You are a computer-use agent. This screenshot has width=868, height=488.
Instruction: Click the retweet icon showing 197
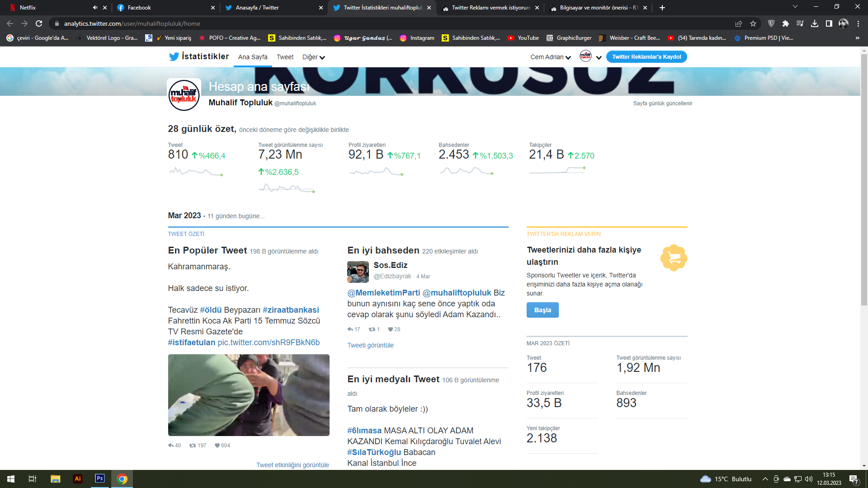pyautogui.click(x=193, y=446)
